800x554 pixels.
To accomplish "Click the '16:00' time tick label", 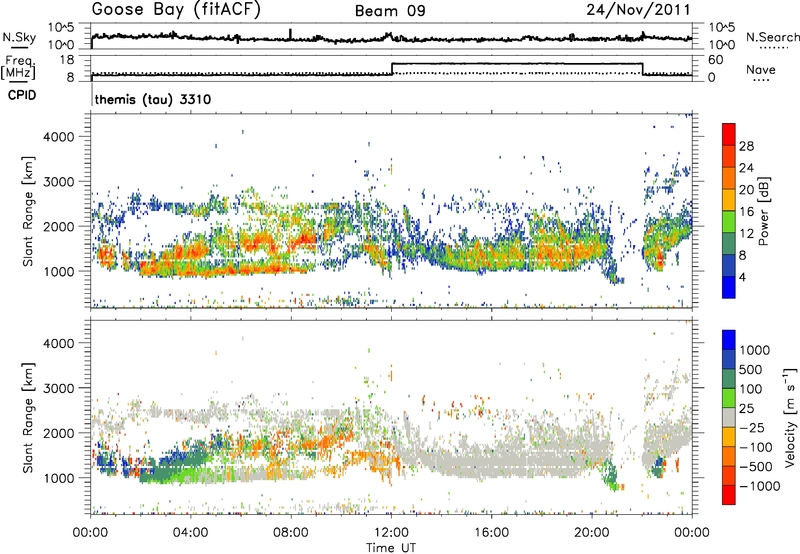I will click(x=491, y=533).
